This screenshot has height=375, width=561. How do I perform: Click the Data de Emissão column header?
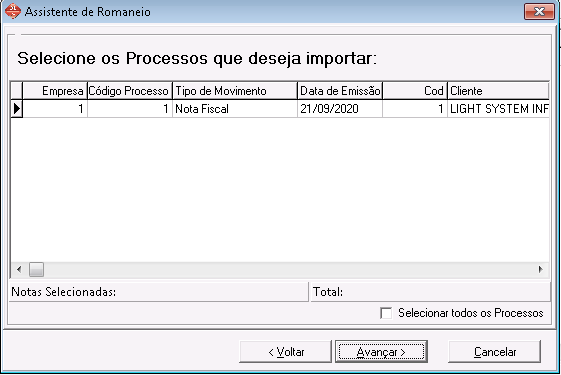coord(340,91)
